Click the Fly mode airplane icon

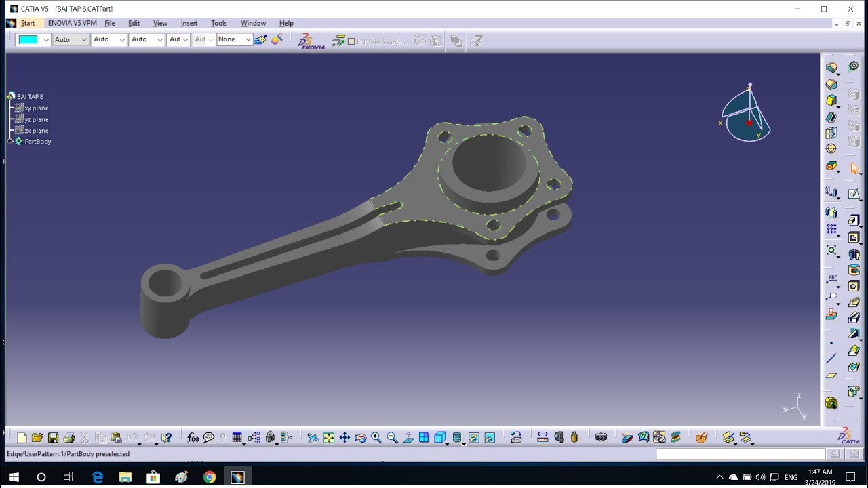pyautogui.click(x=313, y=438)
